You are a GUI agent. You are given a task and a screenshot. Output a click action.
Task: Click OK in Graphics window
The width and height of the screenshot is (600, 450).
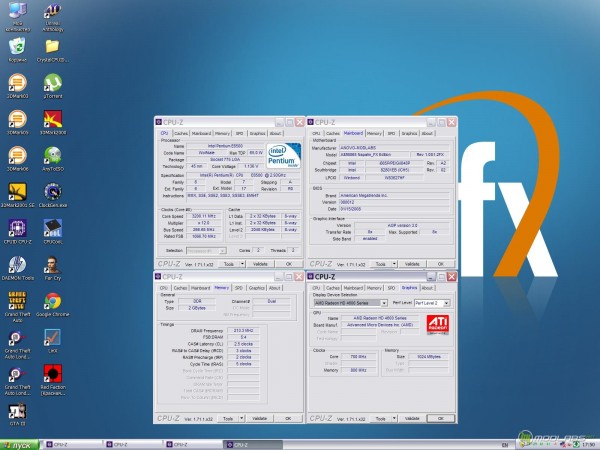[441, 418]
